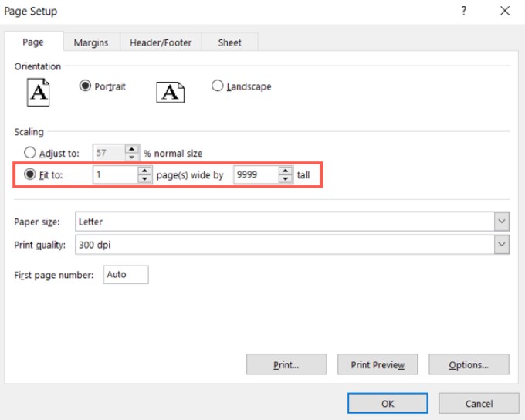The image size is (525, 420).
Task: Switch to the Margins tab
Action: (x=91, y=42)
